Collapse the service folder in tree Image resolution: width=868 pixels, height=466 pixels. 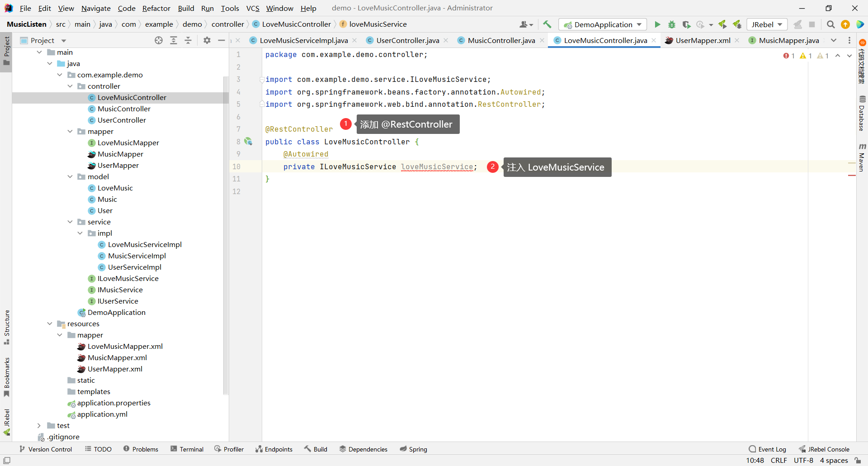point(70,222)
